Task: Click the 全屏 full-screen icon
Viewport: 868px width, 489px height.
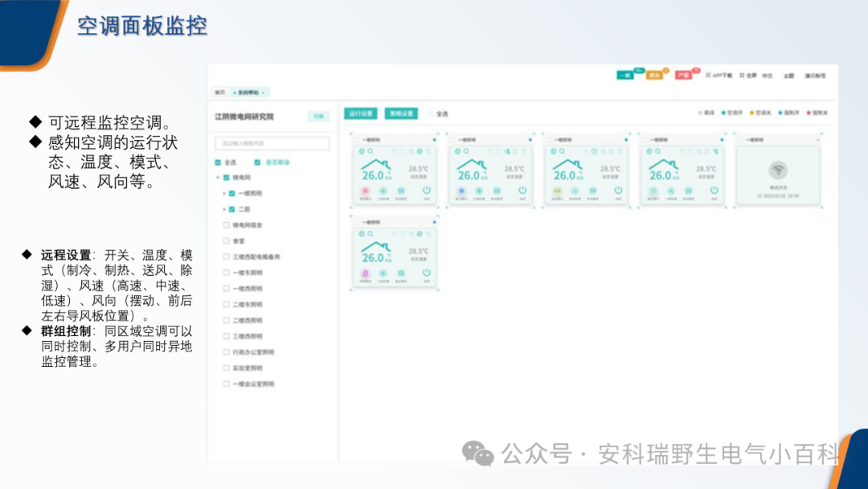Action: [x=742, y=76]
